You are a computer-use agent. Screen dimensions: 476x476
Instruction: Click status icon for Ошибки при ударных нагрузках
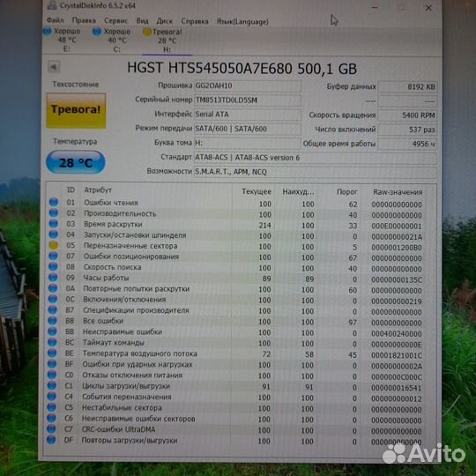[x=52, y=364]
